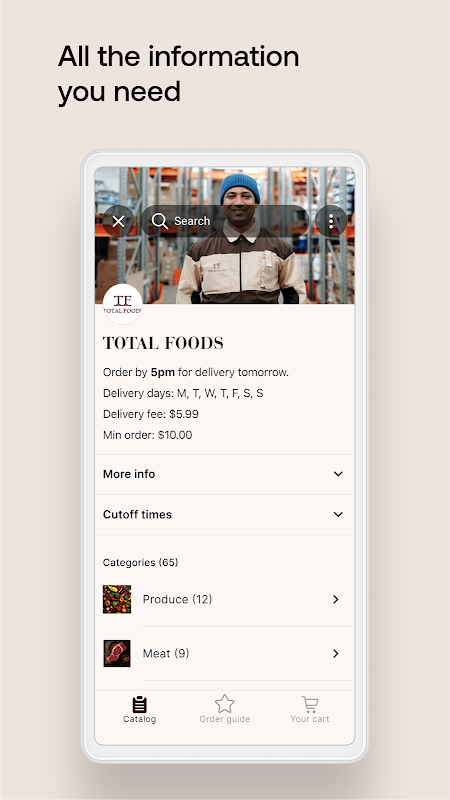Open the three-dot overflow menu
This screenshot has width=450, height=800.
click(331, 221)
